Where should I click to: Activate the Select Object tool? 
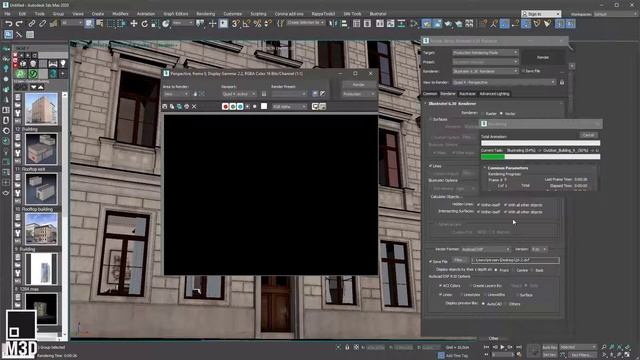(89, 24)
